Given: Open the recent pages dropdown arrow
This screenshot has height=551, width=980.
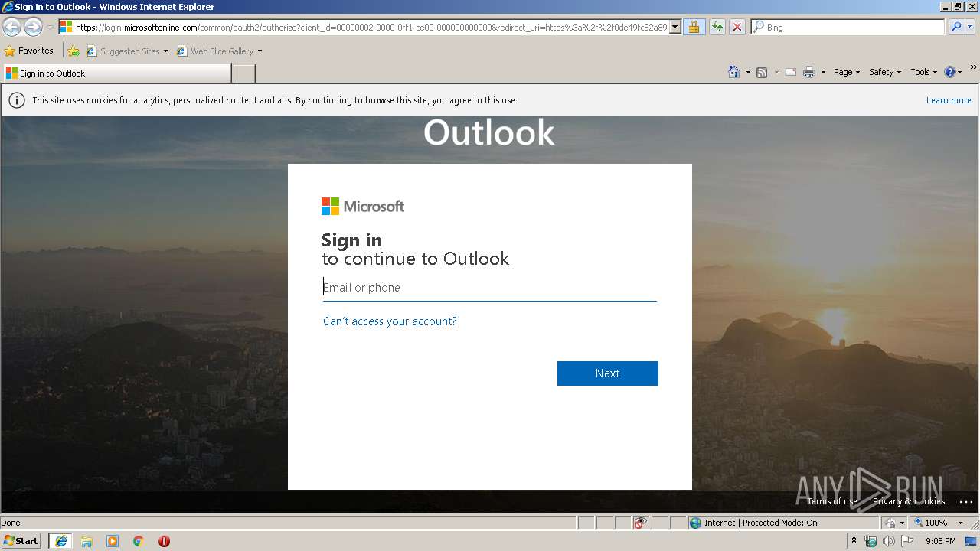Looking at the screenshot, I should [x=50, y=28].
